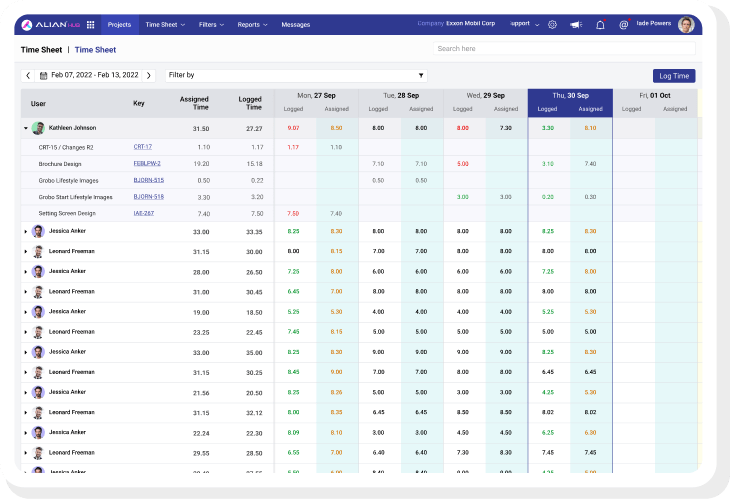730x499 pixels.
Task: Collapse the Kathleen Johnson row
Action: (26, 128)
